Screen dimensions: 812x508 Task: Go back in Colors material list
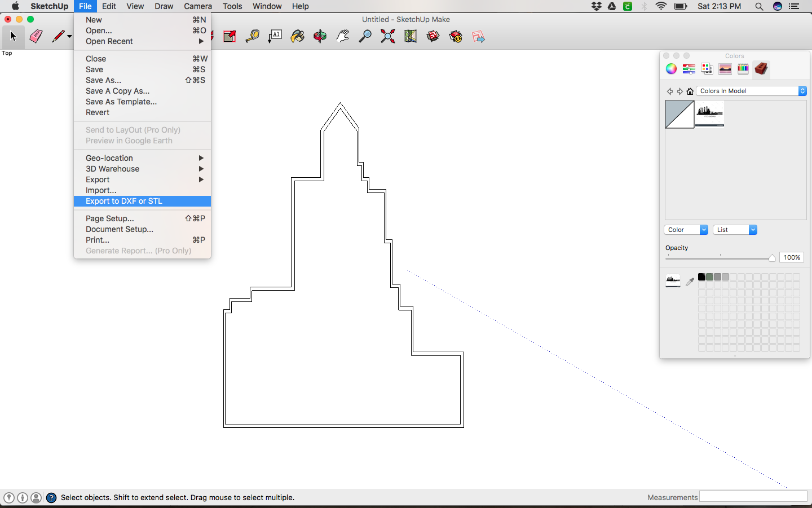click(670, 91)
